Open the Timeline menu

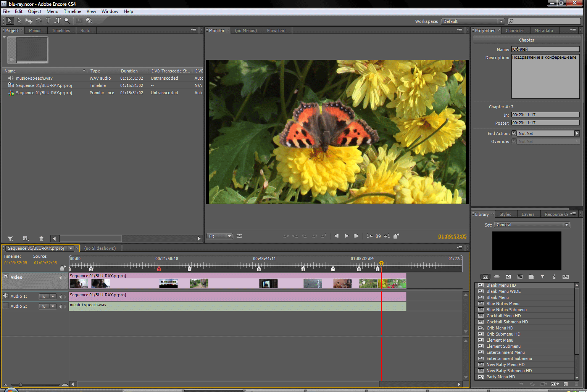point(72,11)
